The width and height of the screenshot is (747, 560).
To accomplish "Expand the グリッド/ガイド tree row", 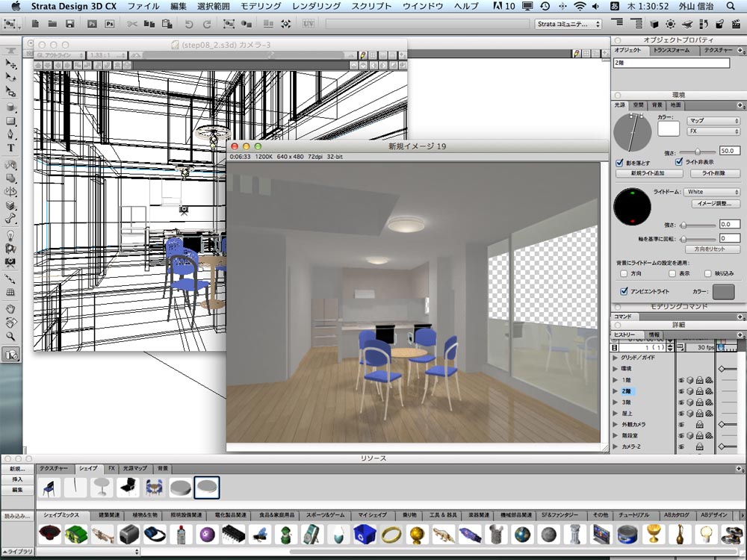I will coord(615,357).
